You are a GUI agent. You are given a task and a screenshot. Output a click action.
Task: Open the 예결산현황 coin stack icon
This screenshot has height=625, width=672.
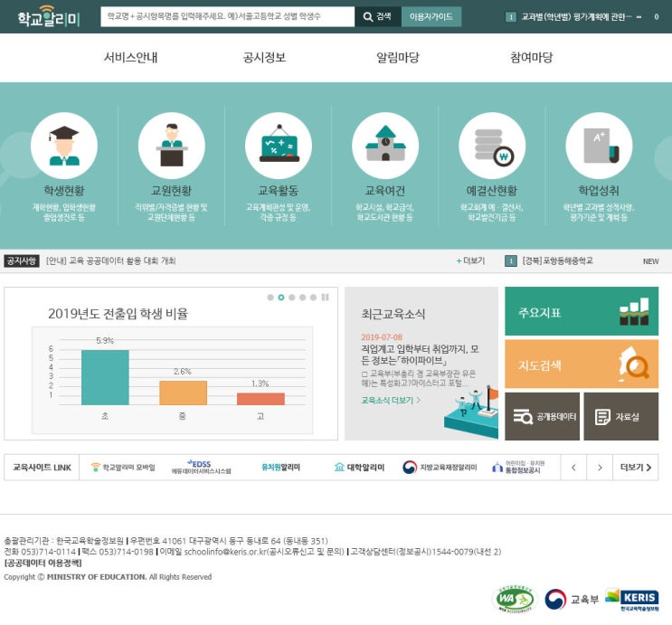[x=492, y=146]
